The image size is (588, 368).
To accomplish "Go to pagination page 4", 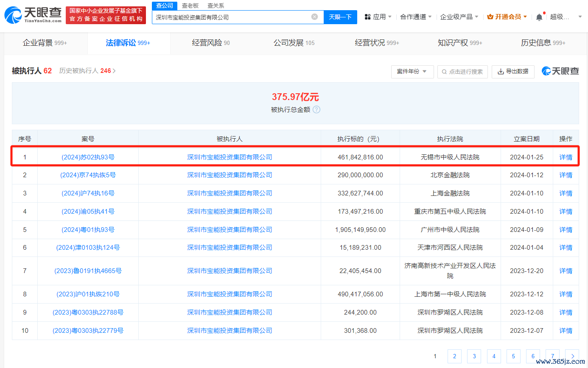I will (494, 357).
